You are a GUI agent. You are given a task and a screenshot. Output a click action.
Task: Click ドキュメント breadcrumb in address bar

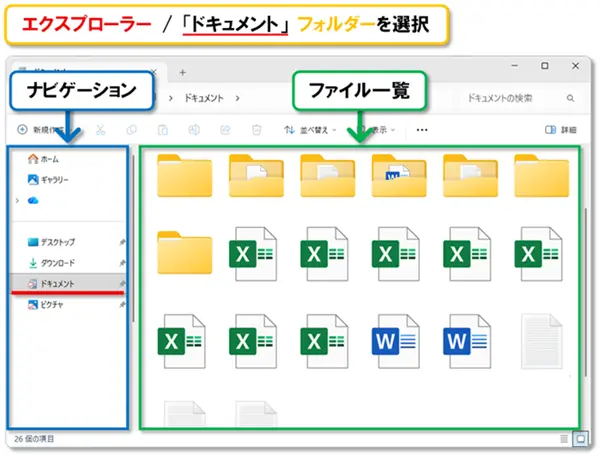tap(204, 98)
